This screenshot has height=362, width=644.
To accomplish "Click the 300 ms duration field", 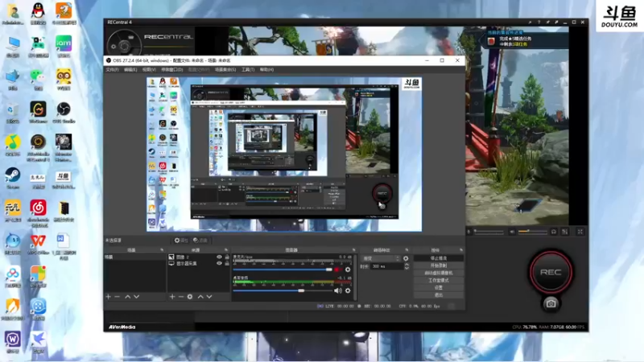I will 386,266.
